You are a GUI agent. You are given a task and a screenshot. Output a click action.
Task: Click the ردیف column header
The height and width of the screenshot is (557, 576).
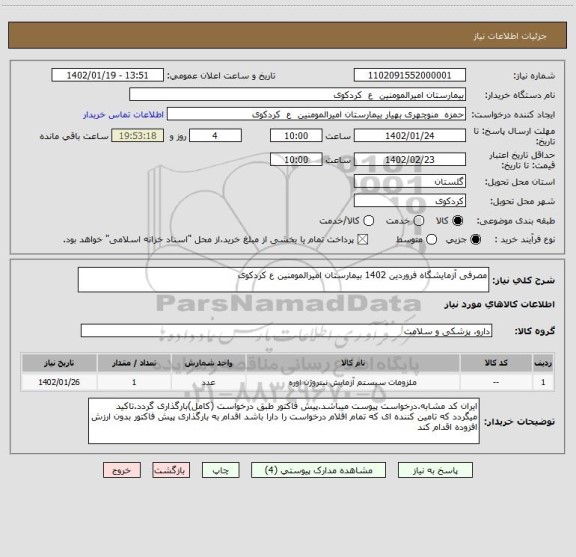(543, 363)
